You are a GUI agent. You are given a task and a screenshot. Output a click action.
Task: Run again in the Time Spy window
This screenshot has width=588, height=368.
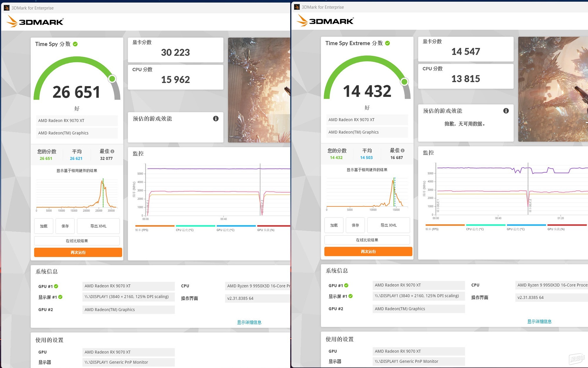coord(78,252)
